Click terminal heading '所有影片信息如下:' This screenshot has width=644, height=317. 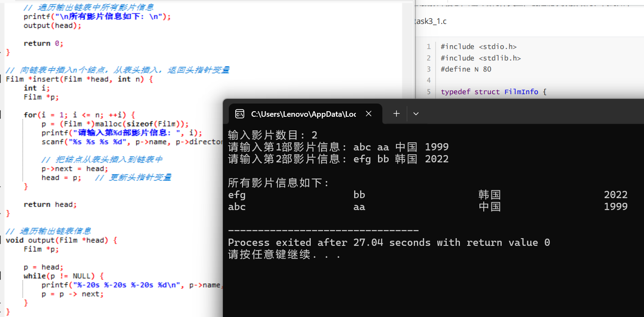[x=279, y=183]
